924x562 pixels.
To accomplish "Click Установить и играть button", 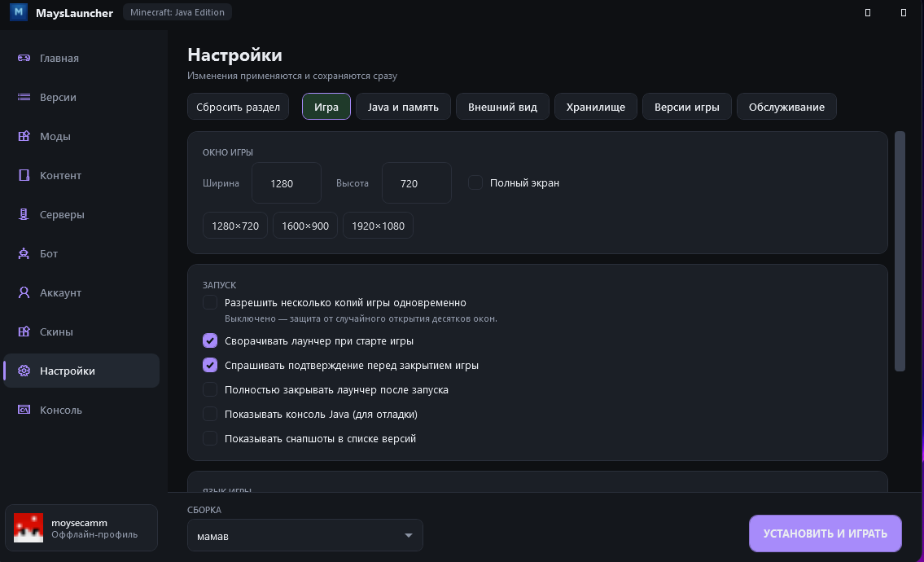I will (x=825, y=533).
